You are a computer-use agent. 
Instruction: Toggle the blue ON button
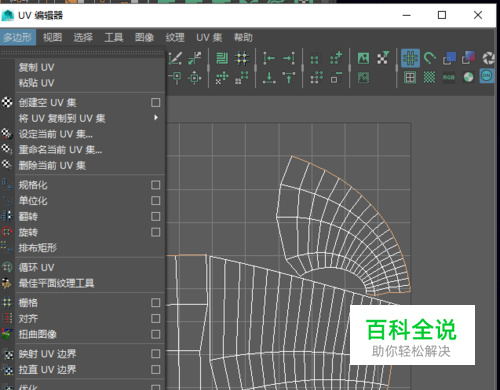click(487, 76)
